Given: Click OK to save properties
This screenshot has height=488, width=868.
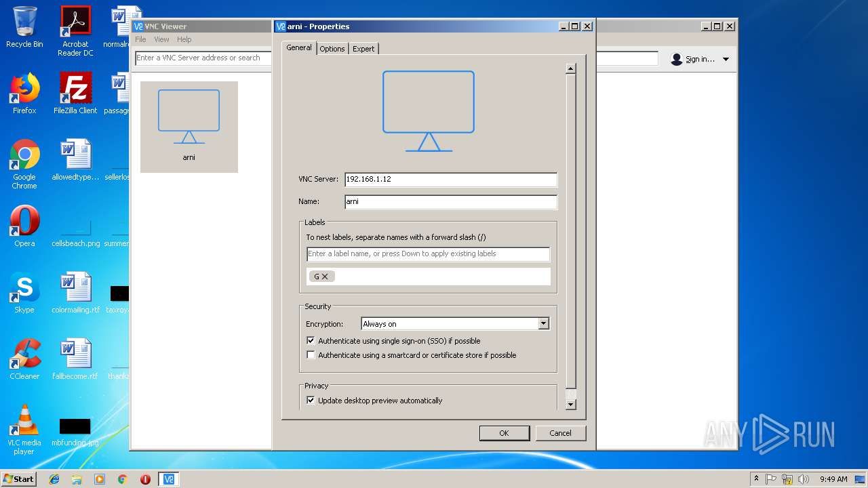Looking at the screenshot, I should point(504,433).
